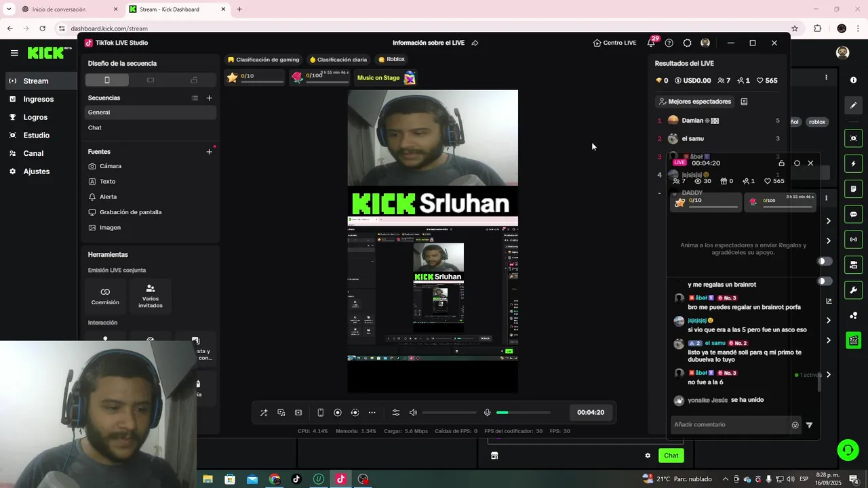The height and width of the screenshot is (488, 868).
Task: Adjust the speaker volume slider
Action: pyautogui.click(x=449, y=413)
